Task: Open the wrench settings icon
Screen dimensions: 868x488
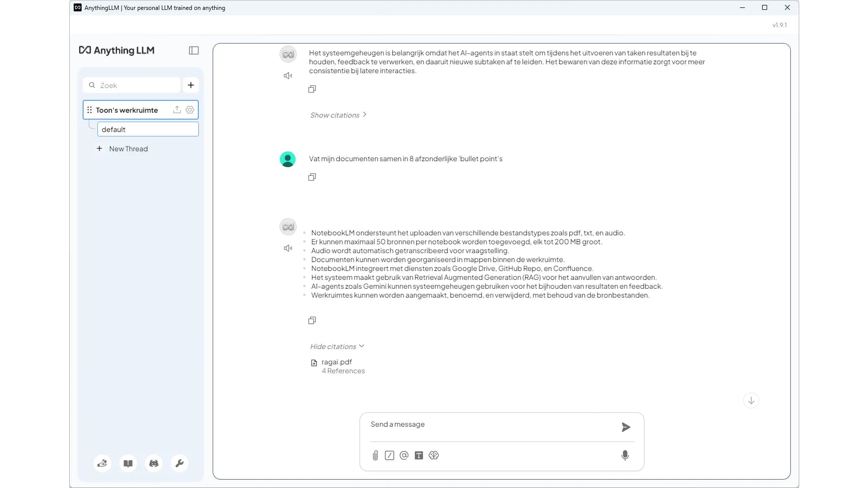Action: (x=180, y=463)
